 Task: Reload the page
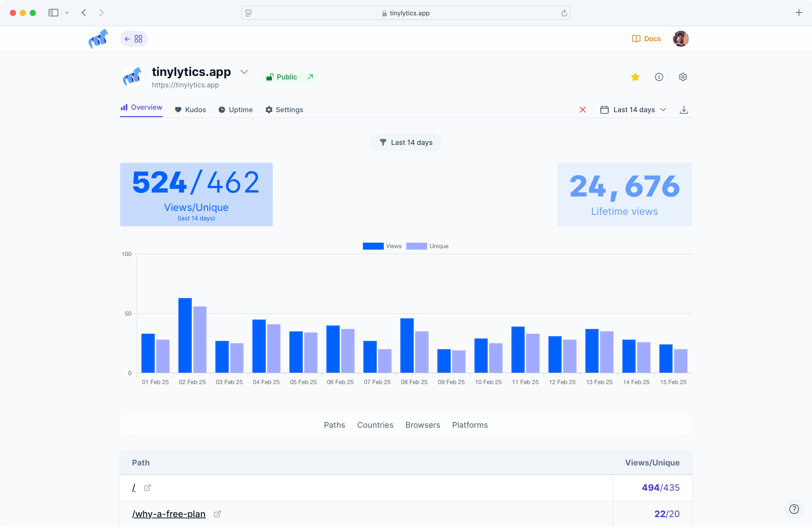click(x=564, y=13)
